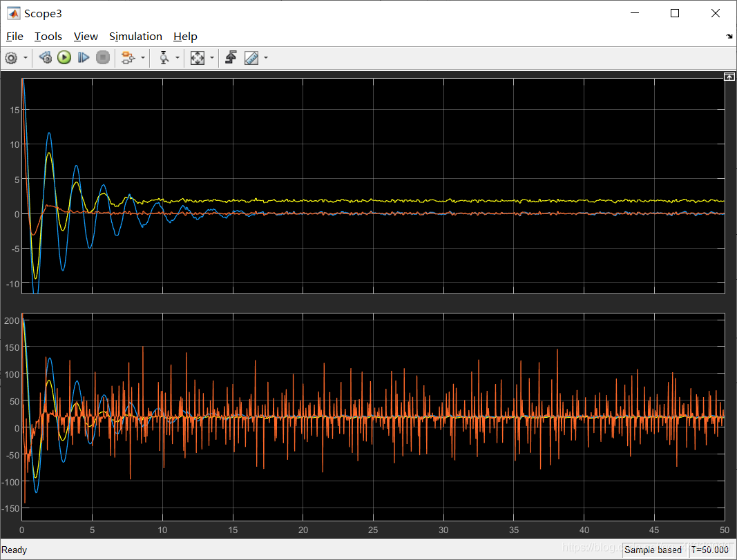737x560 pixels.
Task: Open the View menu
Action: point(85,36)
